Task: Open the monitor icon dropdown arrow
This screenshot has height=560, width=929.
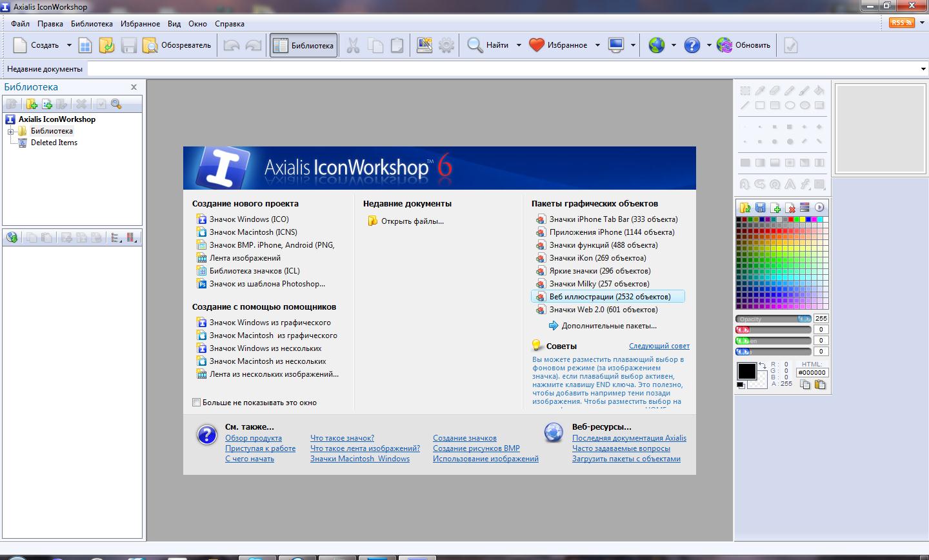Action: point(633,45)
